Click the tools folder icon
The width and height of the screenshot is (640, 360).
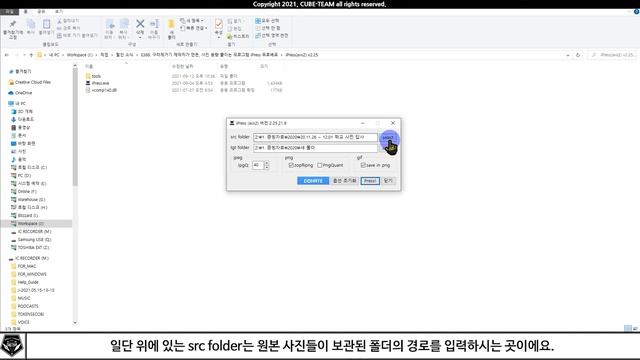tap(88, 76)
